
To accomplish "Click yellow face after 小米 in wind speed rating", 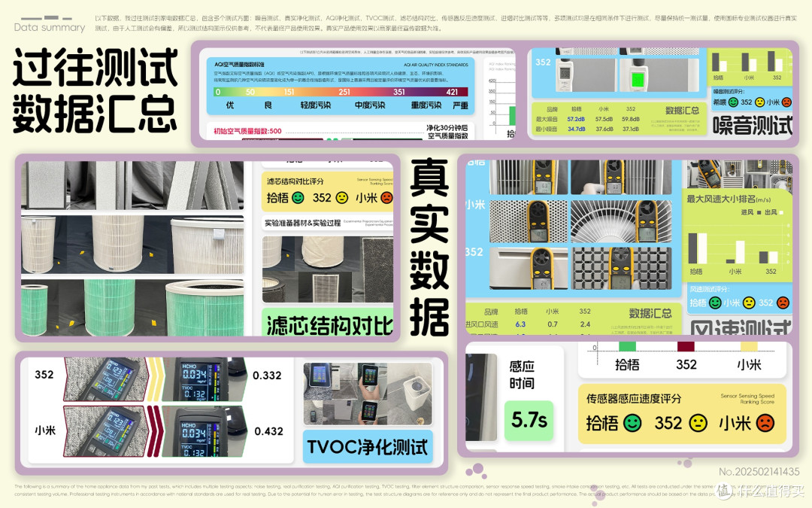I will 749,303.
